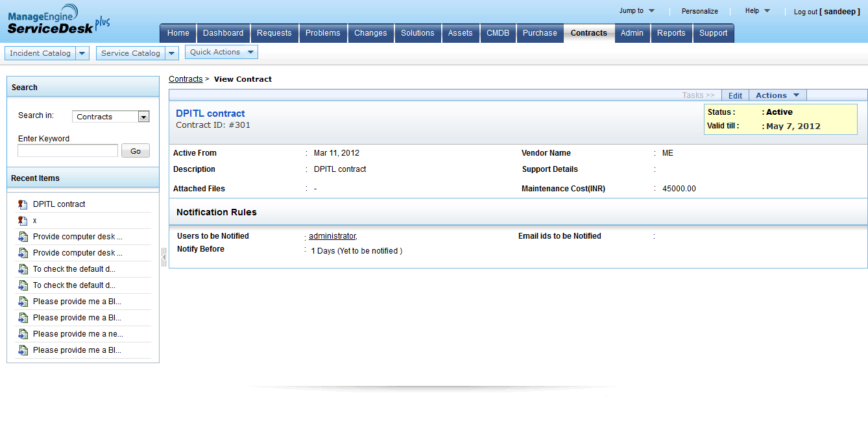868x430 pixels.
Task: Open the Problems tab
Action: [323, 33]
